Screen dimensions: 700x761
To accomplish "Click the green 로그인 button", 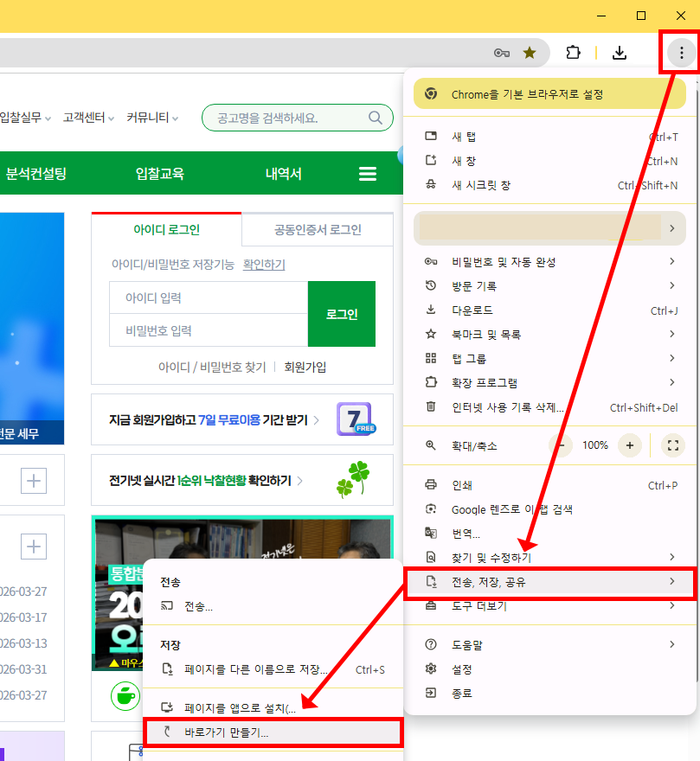I will [342, 314].
